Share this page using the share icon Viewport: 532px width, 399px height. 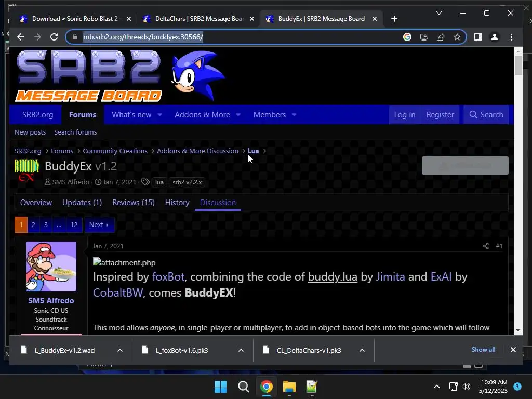[x=441, y=37]
